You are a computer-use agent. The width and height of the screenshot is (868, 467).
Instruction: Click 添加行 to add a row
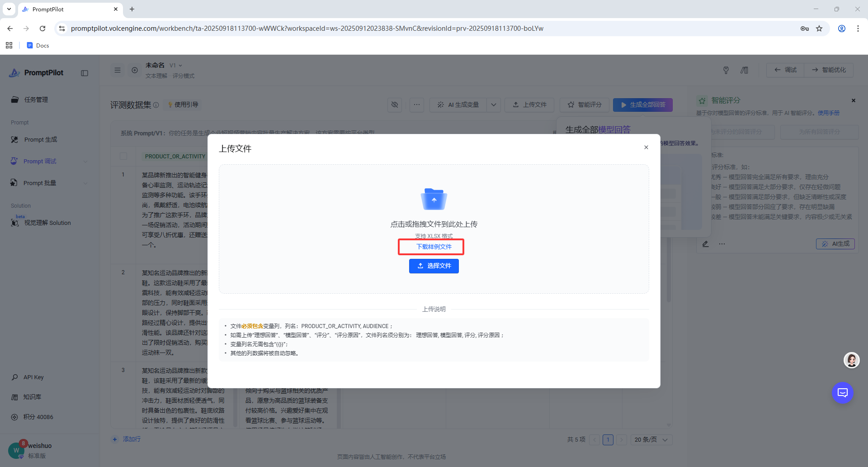(127, 439)
